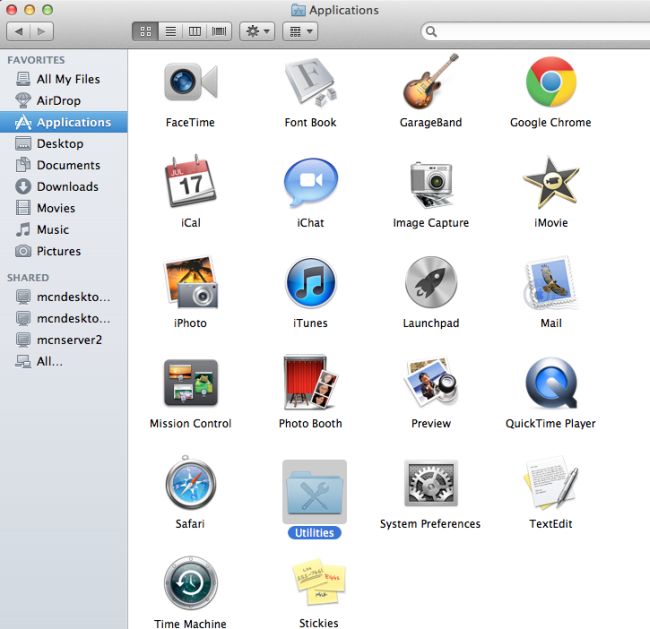Switch to Cover Flow view

(219, 32)
